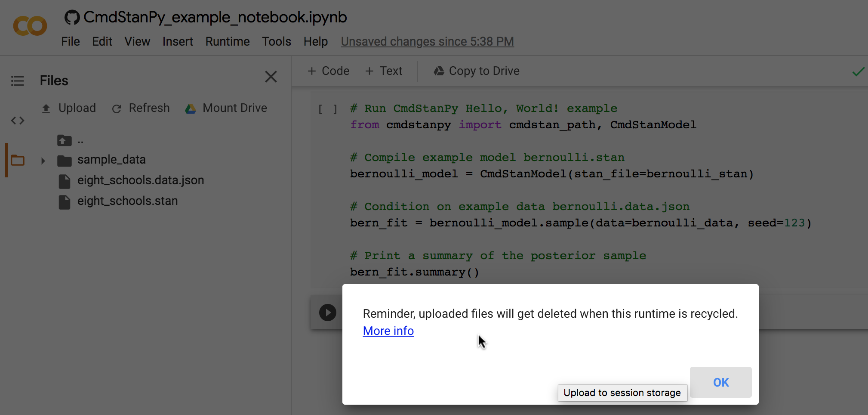
Task: Click OK in the reminder dialog
Action: coord(720,382)
